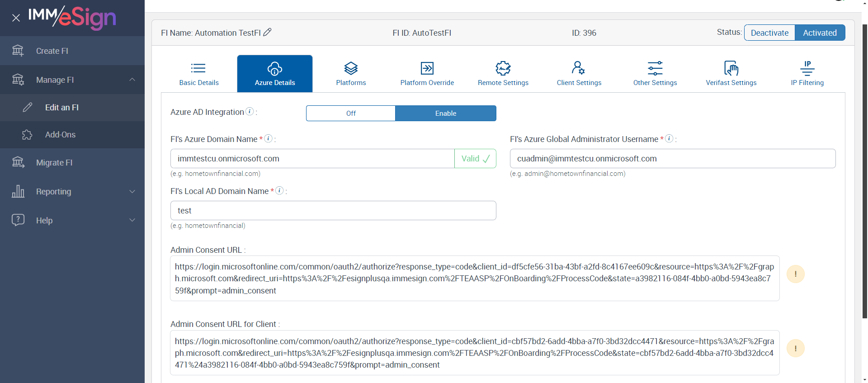Open Migrate FI in the sidebar
The image size is (868, 383).
coord(72,162)
